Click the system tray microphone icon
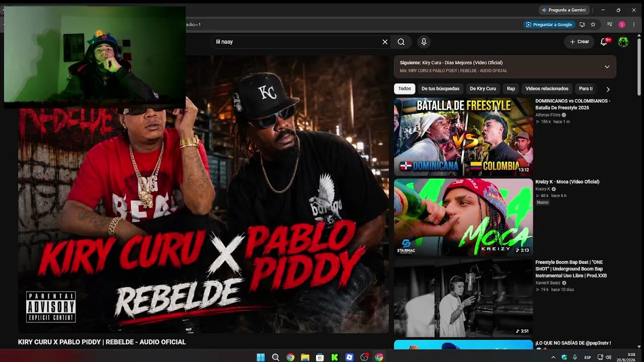 coord(575,357)
